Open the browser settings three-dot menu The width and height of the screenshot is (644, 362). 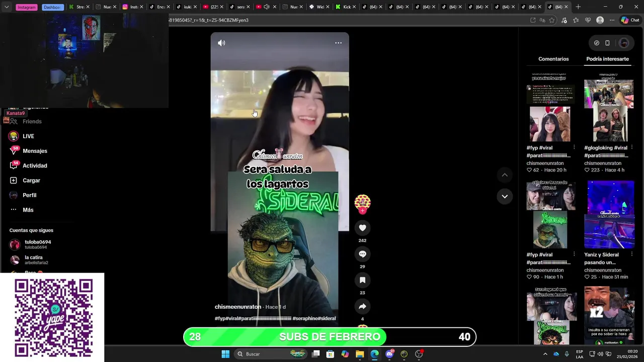point(612,20)
